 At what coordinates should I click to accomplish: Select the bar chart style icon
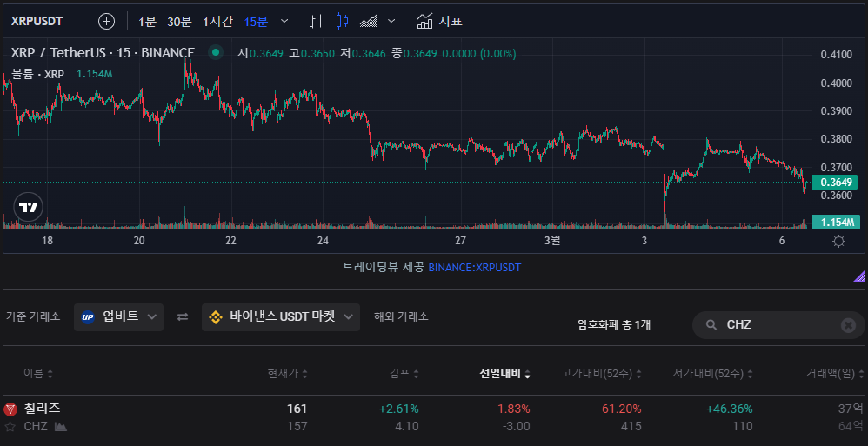(316, 22)
